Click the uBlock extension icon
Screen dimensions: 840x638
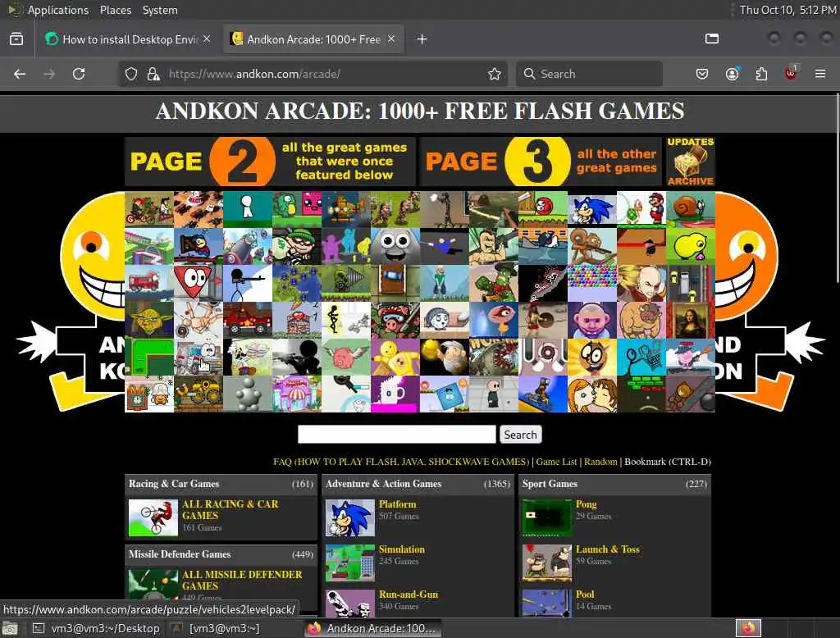coord(791,73)
